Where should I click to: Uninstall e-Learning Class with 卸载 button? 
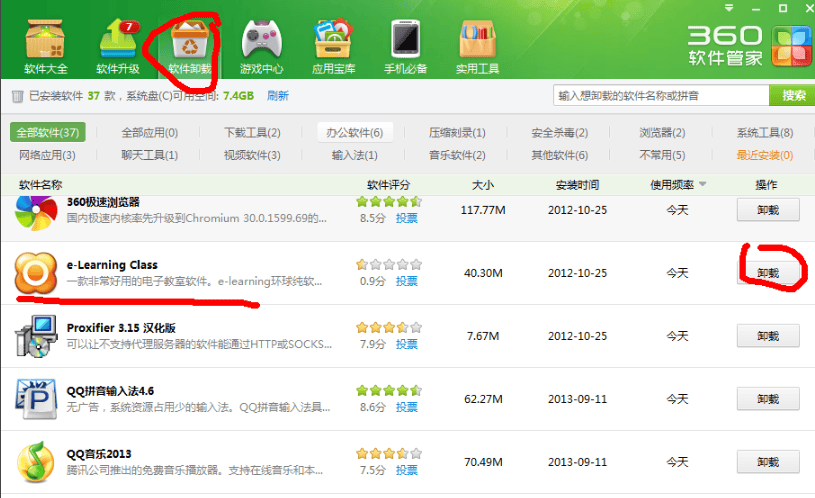coord(767,272)
